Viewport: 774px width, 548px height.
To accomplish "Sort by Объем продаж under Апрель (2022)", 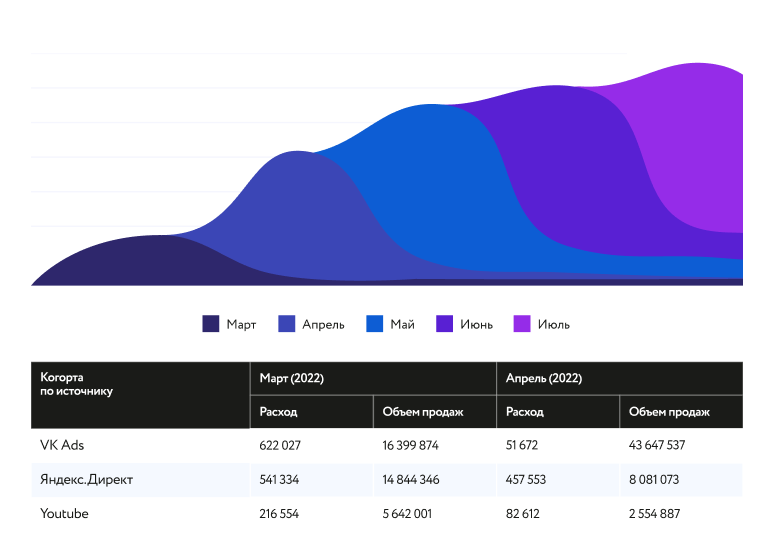I will click(x=669, y=412).
